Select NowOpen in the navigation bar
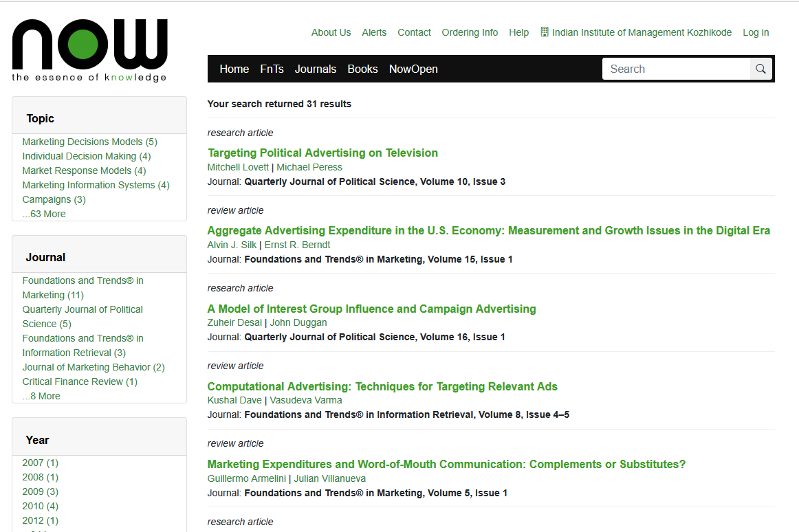Image resolution: width=799 pixels, height=532 pixels. pos(413,69)
